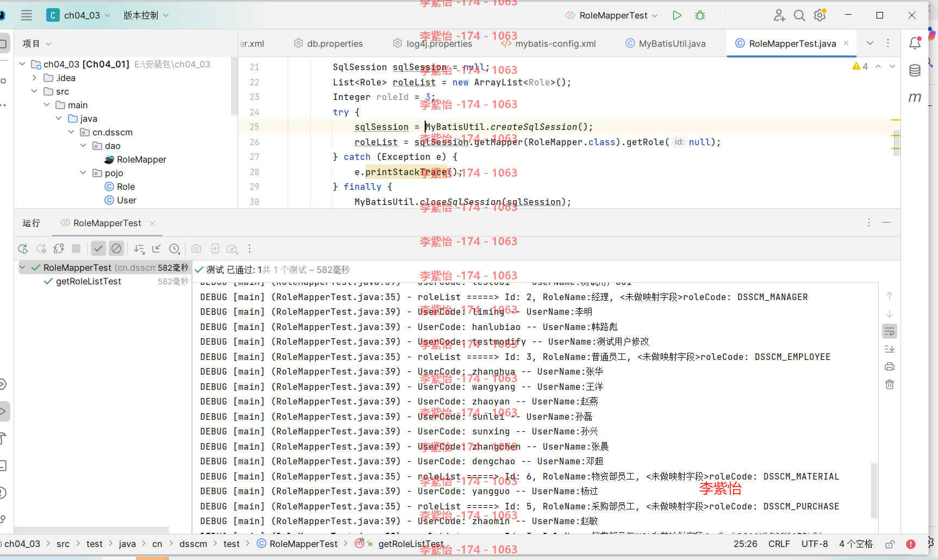
Task: Collapse the cn.dsscm package node
Action: click(x=71, y=132)
